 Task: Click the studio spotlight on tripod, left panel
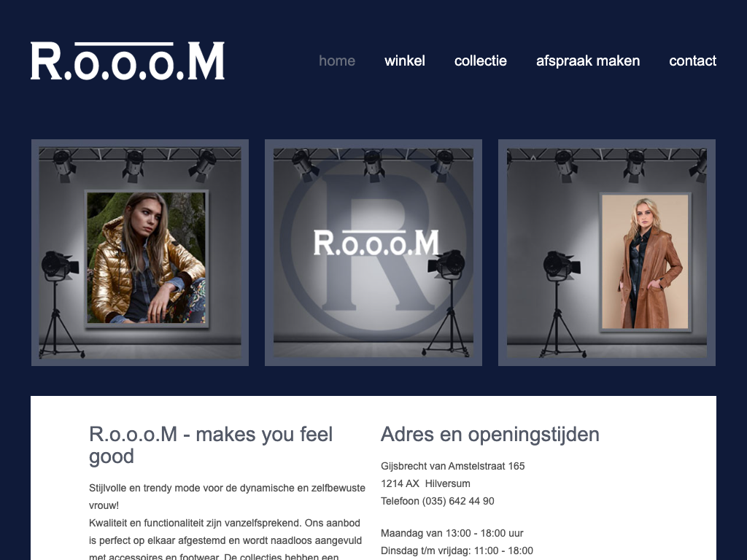click(60, 305)
